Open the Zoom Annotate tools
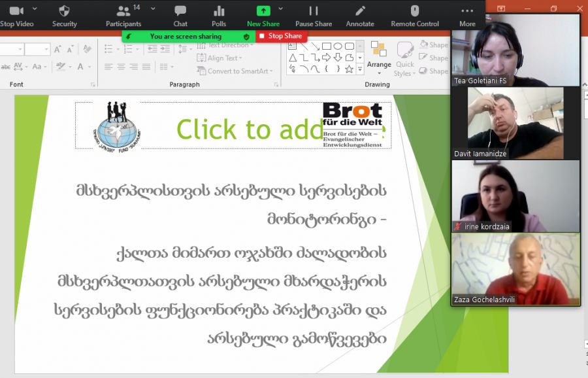 click(360, 16)
